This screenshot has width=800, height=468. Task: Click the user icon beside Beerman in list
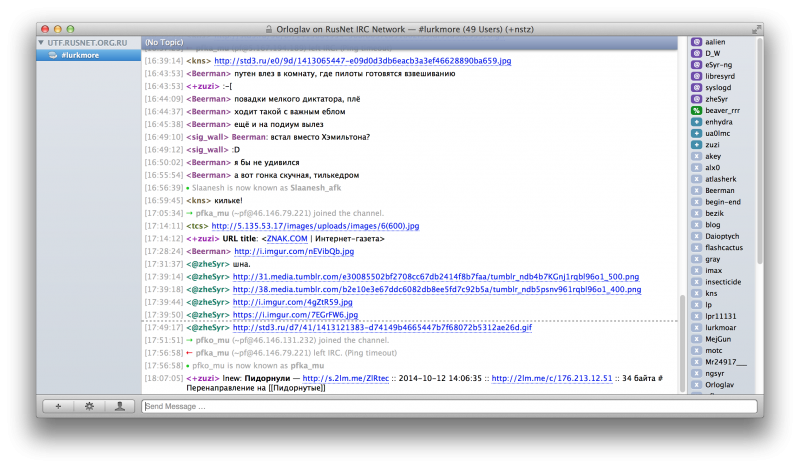coord(696,190)
